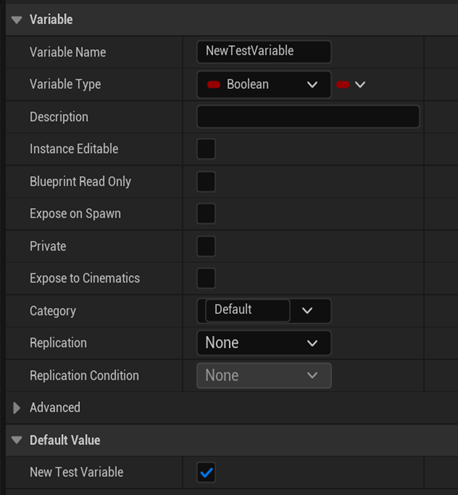The height and width of the screenshot is (495, 458).
Task: Click the Replication Condition dropdown
Action: click(x=264, y=376)
